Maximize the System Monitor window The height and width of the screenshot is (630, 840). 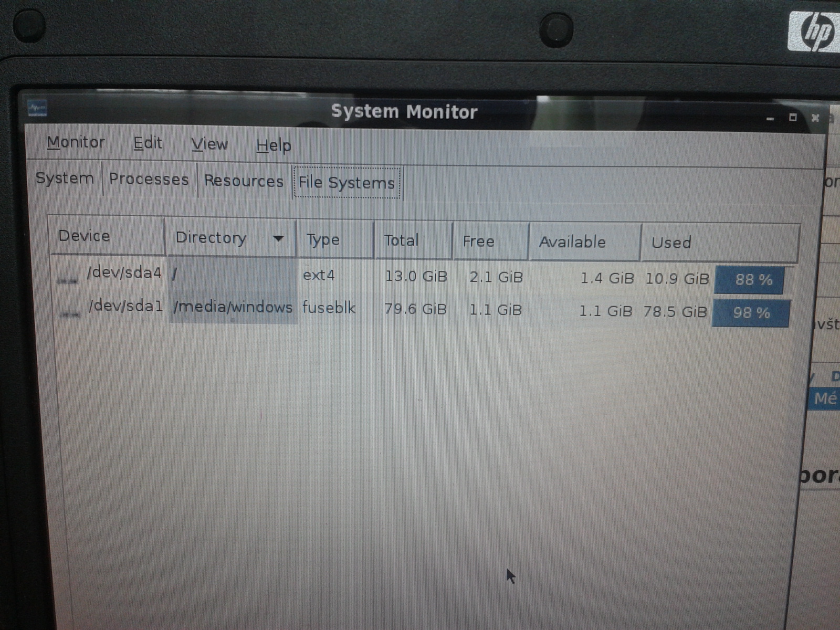point(793,118)
